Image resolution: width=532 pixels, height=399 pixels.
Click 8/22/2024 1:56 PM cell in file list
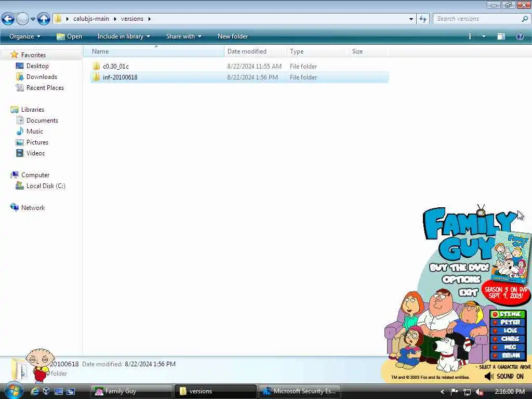pyautogui.click(x=252, y=77)
